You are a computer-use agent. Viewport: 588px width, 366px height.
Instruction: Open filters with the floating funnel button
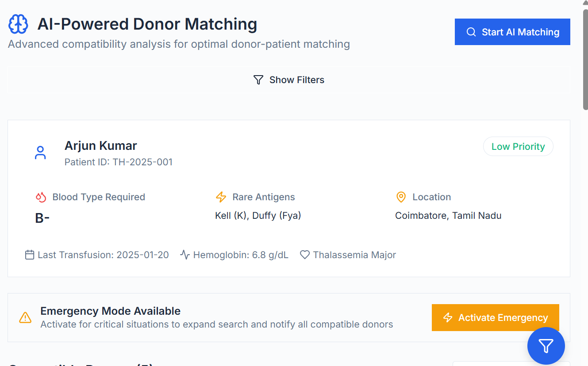tap(546, 346)
